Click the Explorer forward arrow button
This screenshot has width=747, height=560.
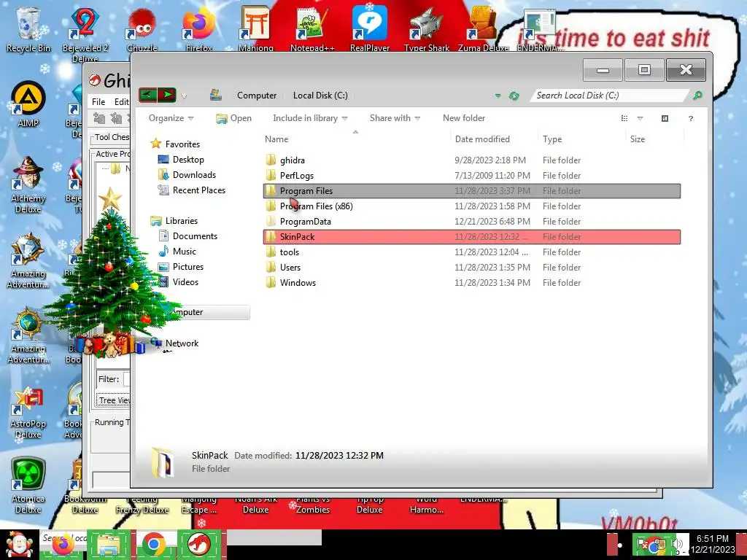click(167, 96)
